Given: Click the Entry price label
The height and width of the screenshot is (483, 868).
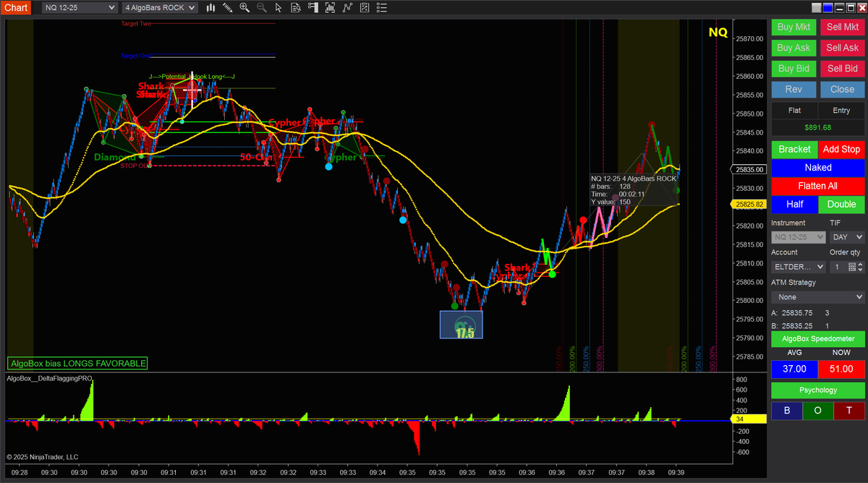Looking at the screenshot, I should (x=841, y=111).
